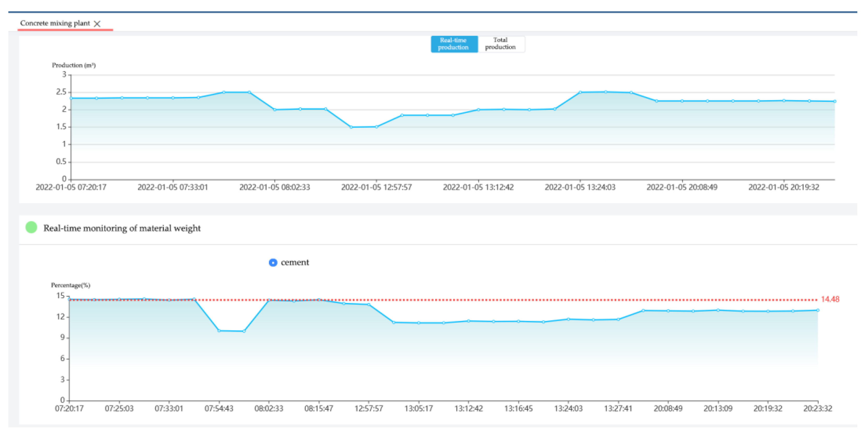868x437 pixels.
Task: Click the first data point on production chart
Action: (71, 98)
